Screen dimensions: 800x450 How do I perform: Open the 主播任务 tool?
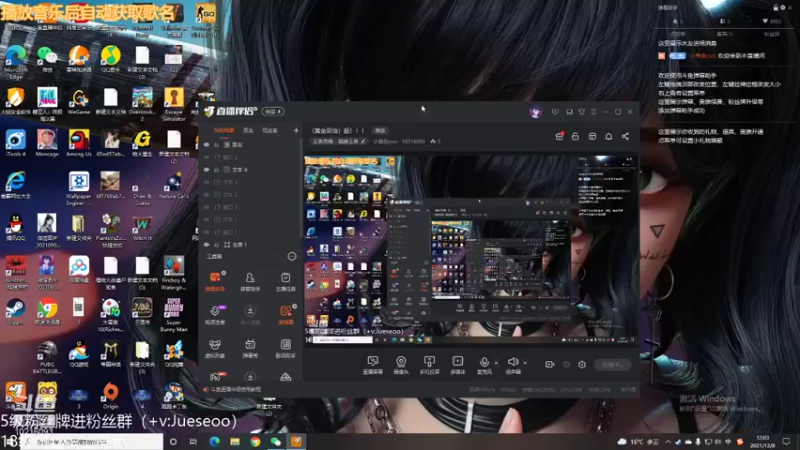(x=285, y=281)
